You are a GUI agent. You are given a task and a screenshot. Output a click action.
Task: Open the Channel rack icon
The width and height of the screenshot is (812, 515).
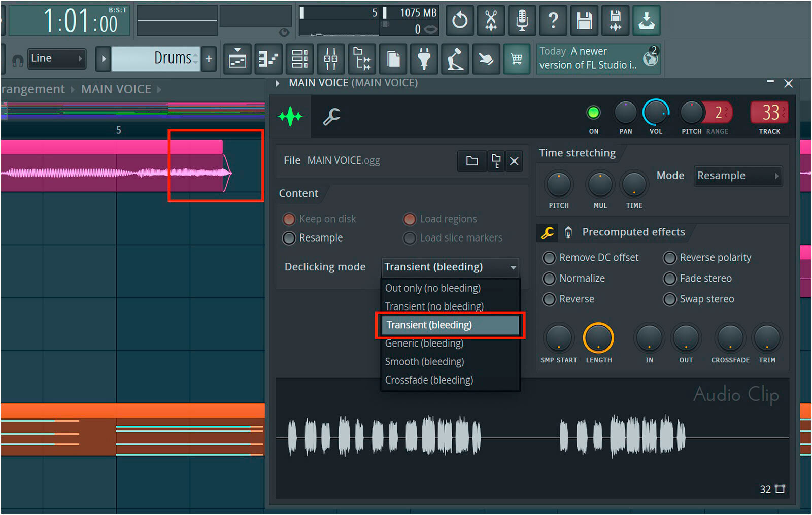tap(300, 58)
